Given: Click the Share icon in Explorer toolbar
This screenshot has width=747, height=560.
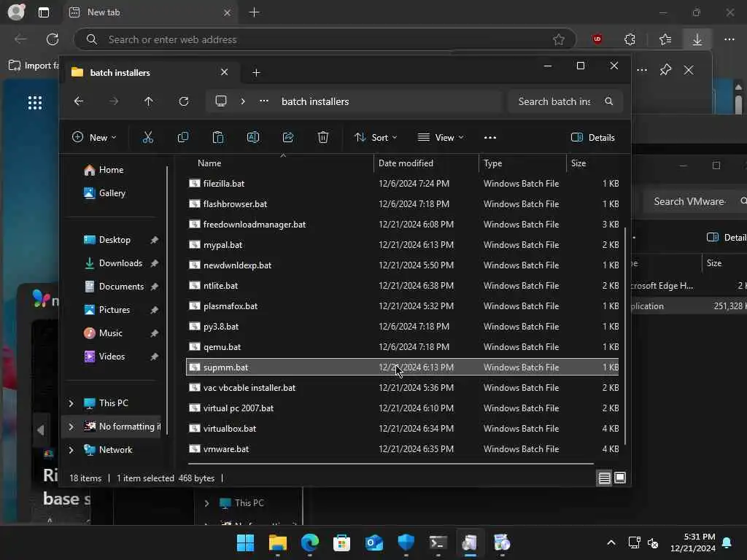Looking at the screenshot, I should point(287,138).
